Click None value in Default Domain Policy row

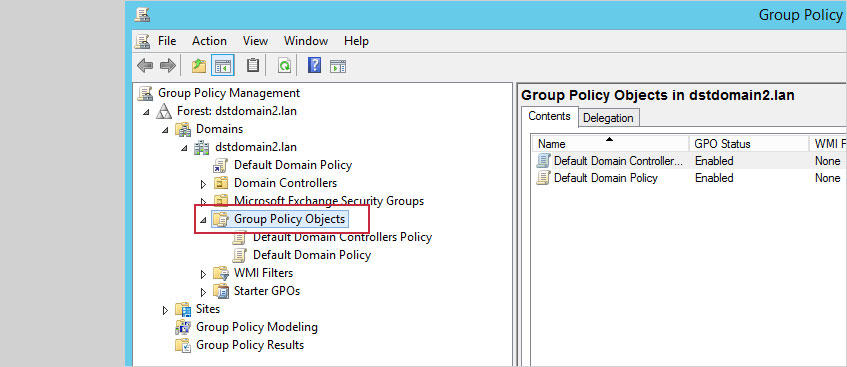coord(828,178)
